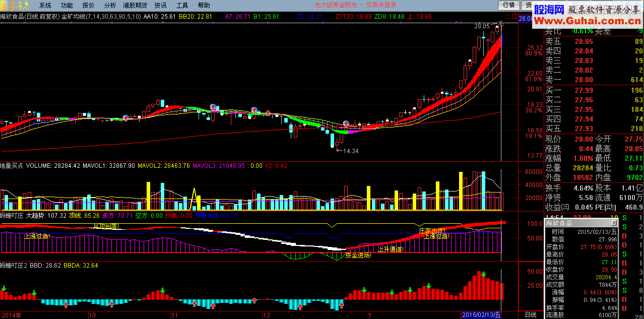Click the gold sun app logo
This screenshot has height=319, width=644.
tap(15, 6)
